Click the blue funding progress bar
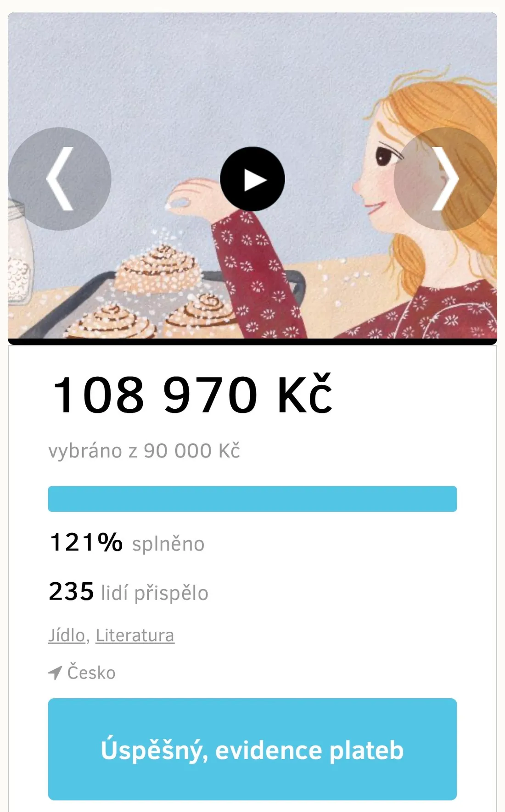This screenshot has width=505, height=812. [x=252, y=499]
